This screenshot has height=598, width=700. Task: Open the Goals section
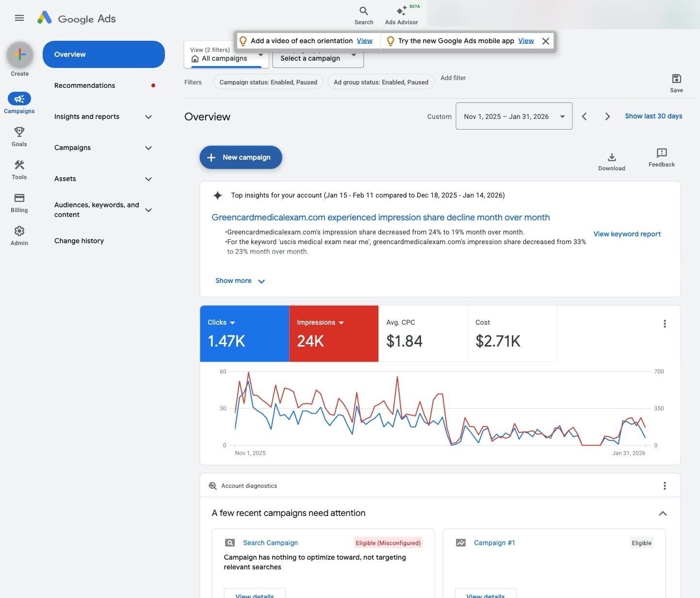[x=19, y=136]
